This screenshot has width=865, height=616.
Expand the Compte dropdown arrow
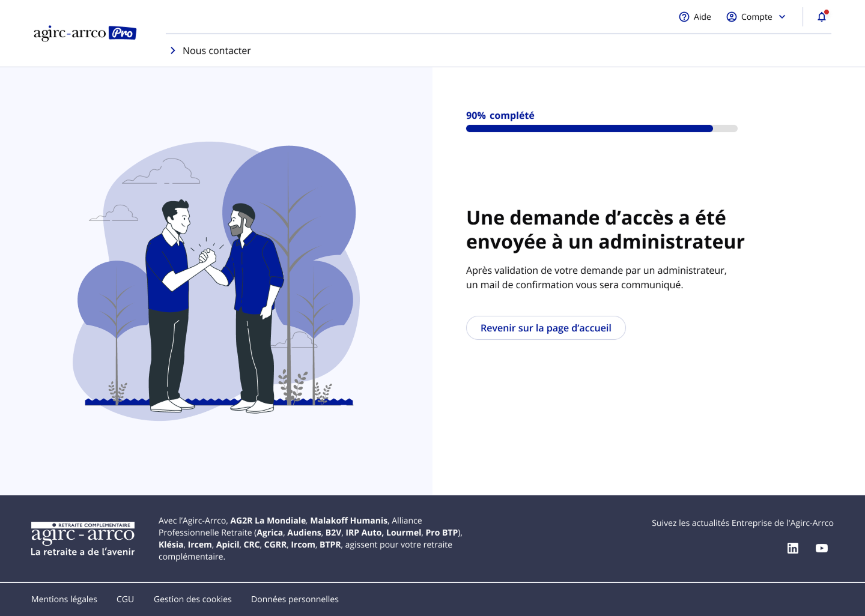click(782, 17)
